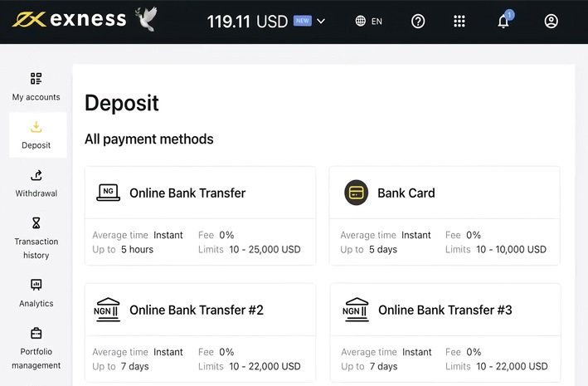Image resolution: width=588 pixels, height=386 pixels.
Task: Click the NGN bank icon for Transfer #2
Action: (108, 310)
